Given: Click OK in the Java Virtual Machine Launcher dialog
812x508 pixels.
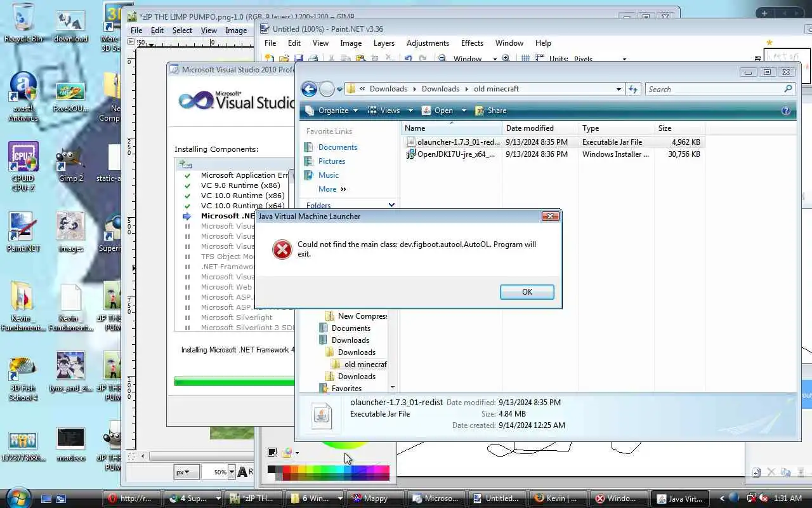Looking at the screenshot, I should pos(527,292).
